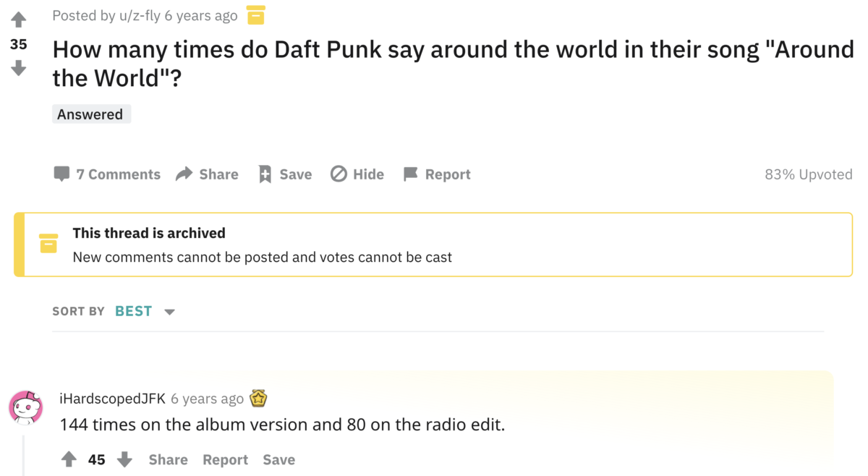868x476 pixels.
Task: Open the 7 Comments speech bubble icon
Action: 61,174
